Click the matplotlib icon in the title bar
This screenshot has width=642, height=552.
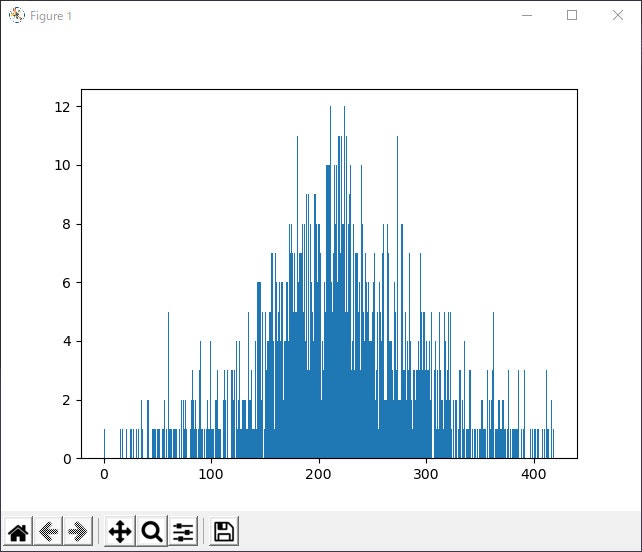pyautogui.click(x=17, y=16)
